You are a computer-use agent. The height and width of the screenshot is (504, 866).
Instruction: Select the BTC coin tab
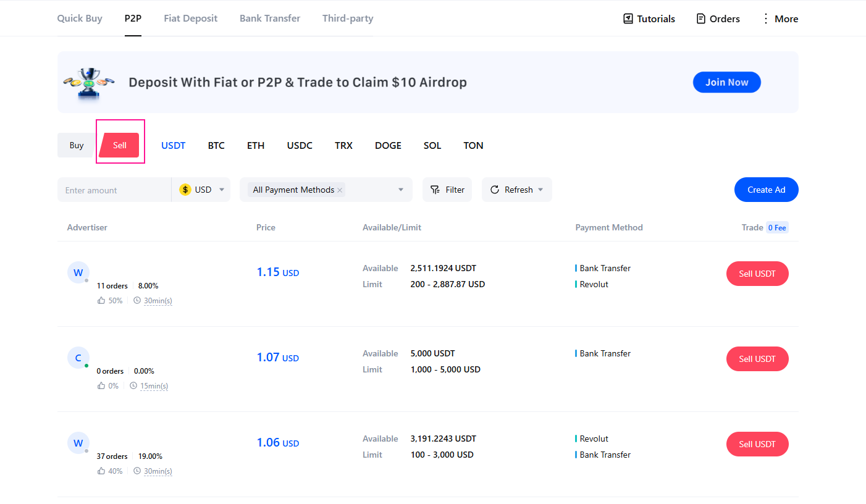coord(216,146)
